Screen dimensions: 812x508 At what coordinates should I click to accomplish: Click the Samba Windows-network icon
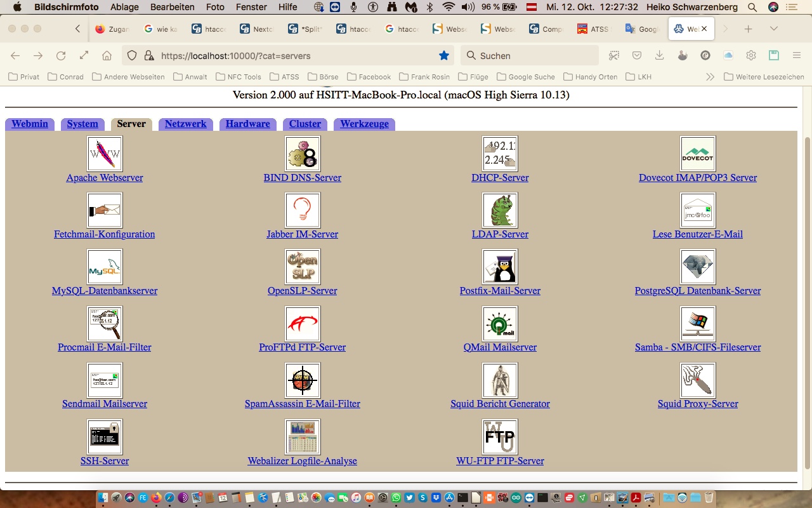[698, 324]
